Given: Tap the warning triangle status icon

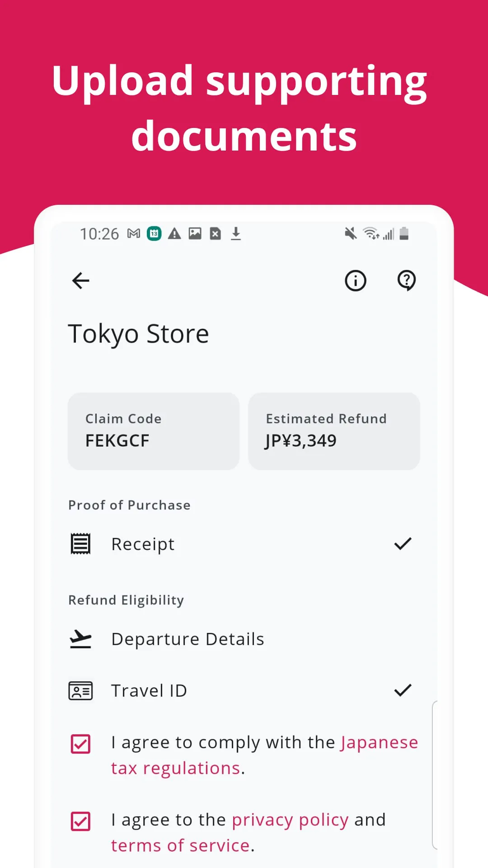Looking at the screenshot, I should tap(174, 234).
